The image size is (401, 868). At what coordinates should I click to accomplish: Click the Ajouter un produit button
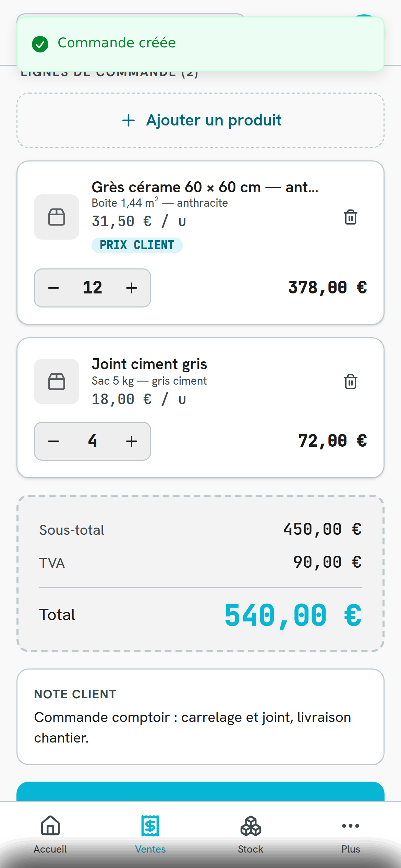(200, 120)
